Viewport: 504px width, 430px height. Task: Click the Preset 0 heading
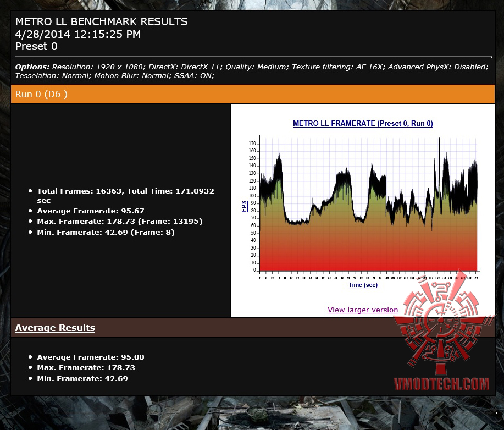coord(36,46)
